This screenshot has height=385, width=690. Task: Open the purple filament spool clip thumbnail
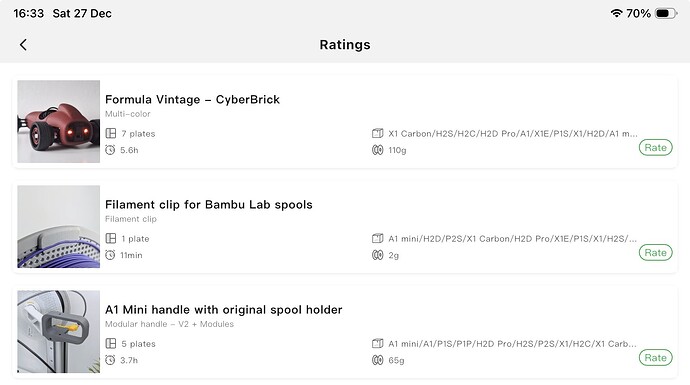[59, 227]
